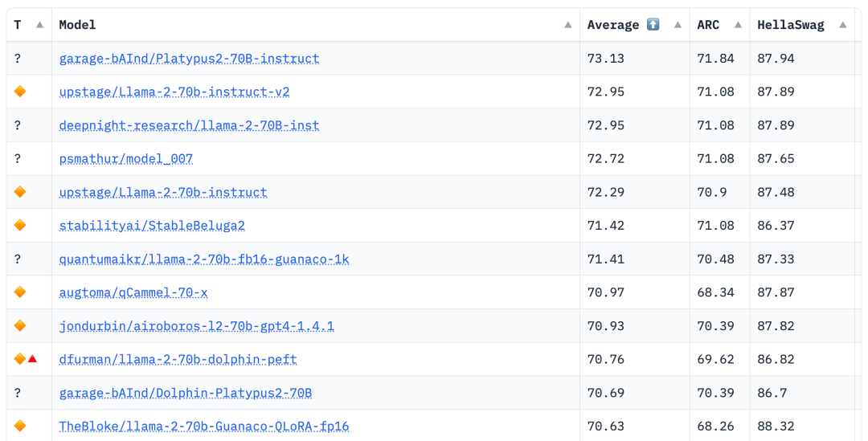The width and height of the screenshot is (868, 441).
Task: Select ARC score 71.84
Action: click(716, 59)
